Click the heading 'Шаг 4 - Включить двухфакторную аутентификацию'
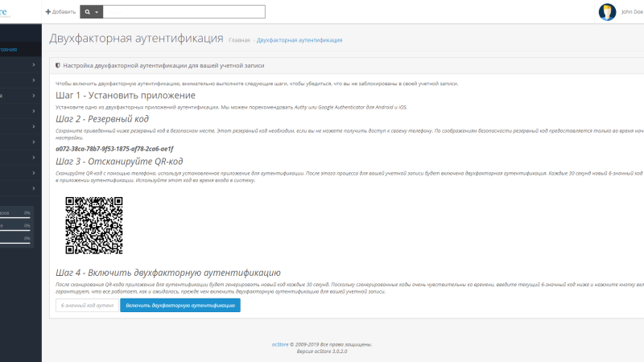Screen dimensions: 644x362 pos(168,273)
